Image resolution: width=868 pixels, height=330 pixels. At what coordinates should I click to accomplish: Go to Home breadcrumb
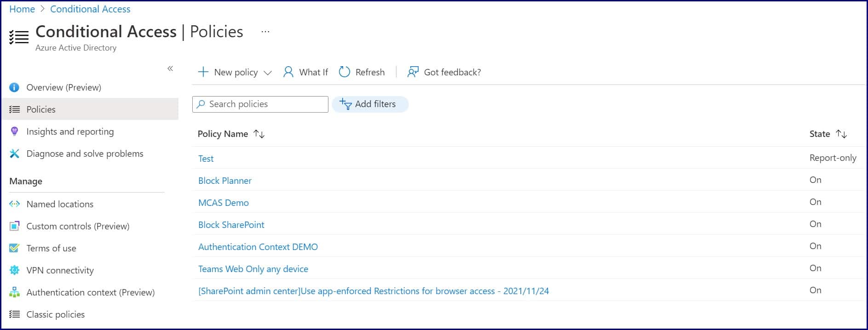coord(22,9)
